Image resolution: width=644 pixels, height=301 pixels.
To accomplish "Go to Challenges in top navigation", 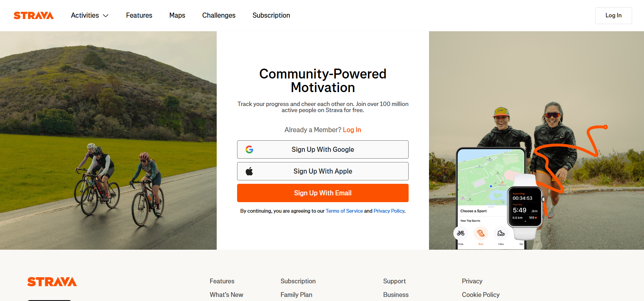I will [x=219, y=15].
